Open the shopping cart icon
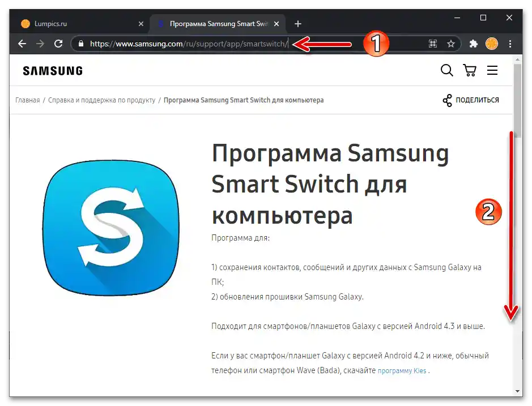The width and height of the screenshot is (532, 406). 469,70
